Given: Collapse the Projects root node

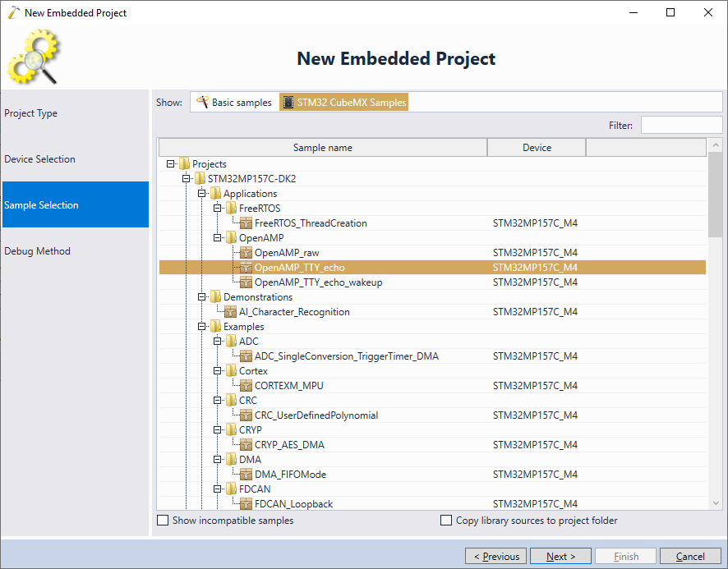Looking at the screenshot, I should [170, 164].
